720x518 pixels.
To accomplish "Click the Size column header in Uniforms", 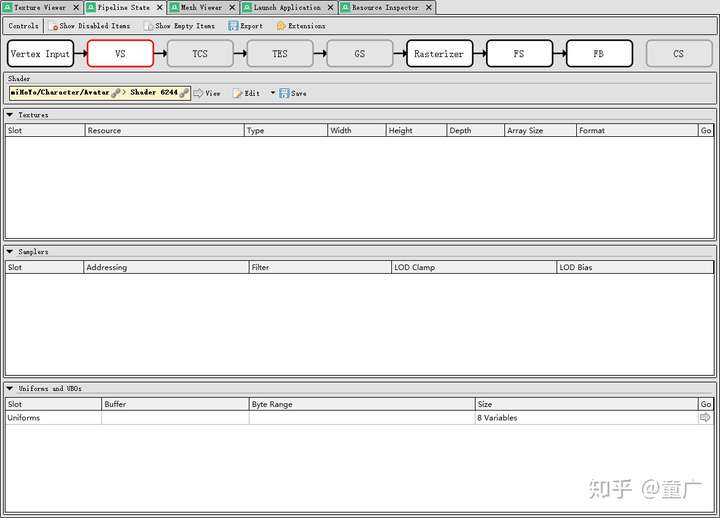I will point(586,404).
